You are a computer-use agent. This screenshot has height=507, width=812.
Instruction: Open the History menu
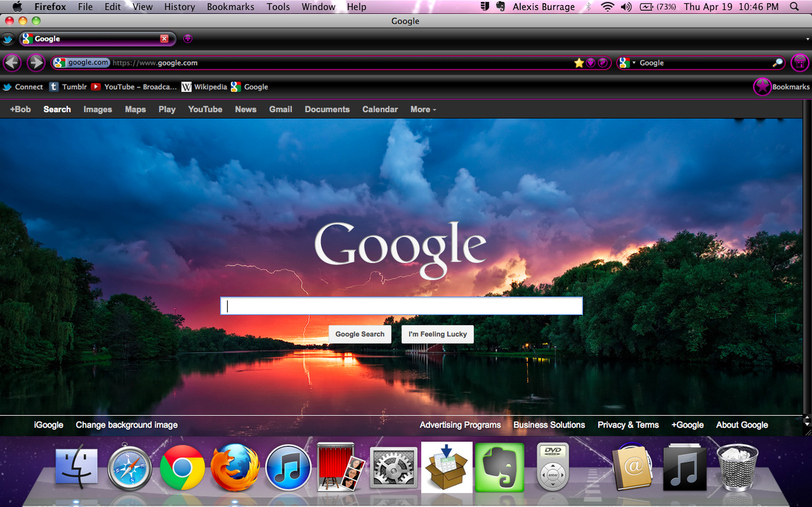tap(179, 7)
